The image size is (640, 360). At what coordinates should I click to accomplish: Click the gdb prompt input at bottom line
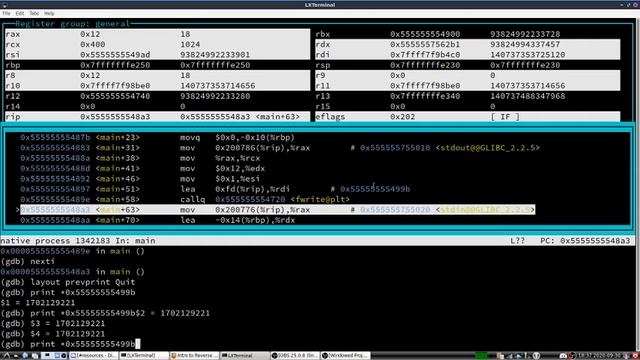(x=70, y=344)
